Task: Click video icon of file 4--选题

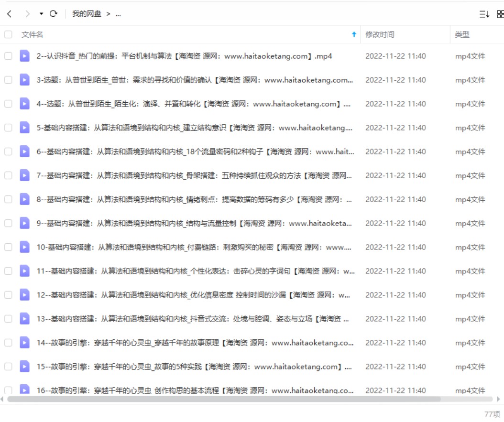Action: click(x=24, y=104)
